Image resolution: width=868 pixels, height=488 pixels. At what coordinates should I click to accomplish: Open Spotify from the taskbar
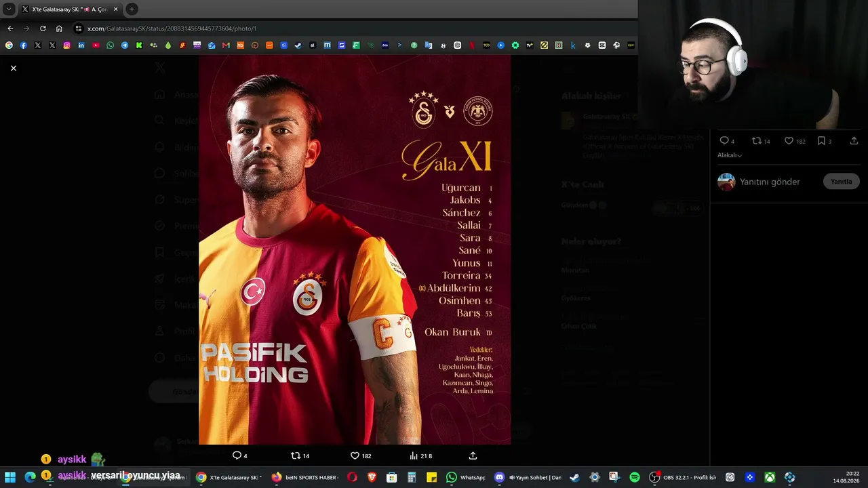635,477
